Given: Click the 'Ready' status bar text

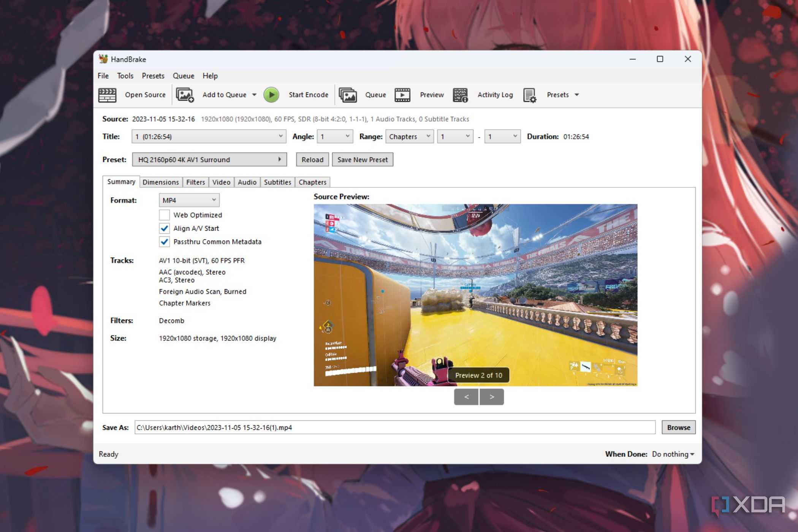Looking at the screenshot, I should 109,454.
